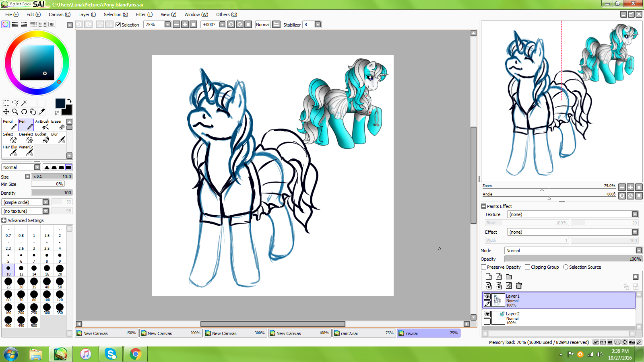644x362 pixels.
Task: Create a new normal layer
Action: (489, 276)
